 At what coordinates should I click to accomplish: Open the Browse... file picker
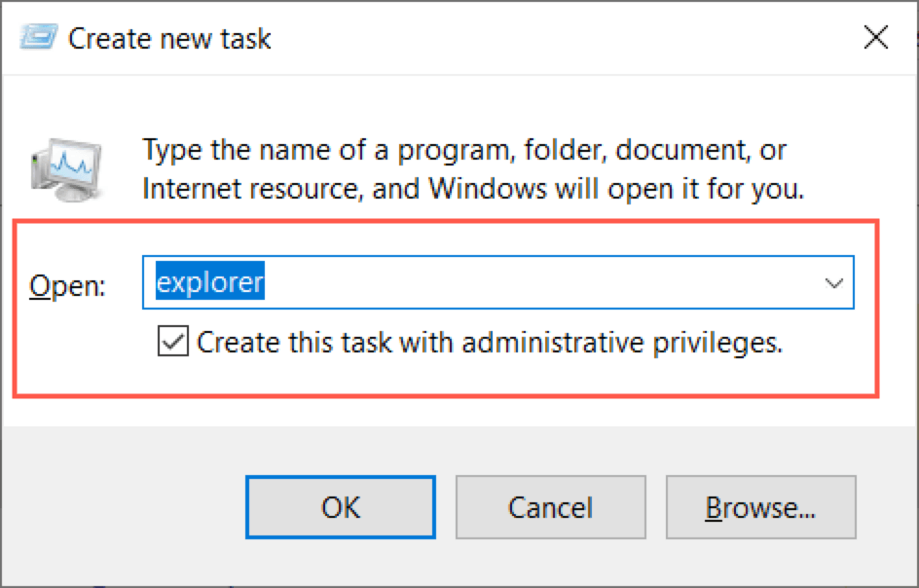pyautogui.click(x=760, y=507)
